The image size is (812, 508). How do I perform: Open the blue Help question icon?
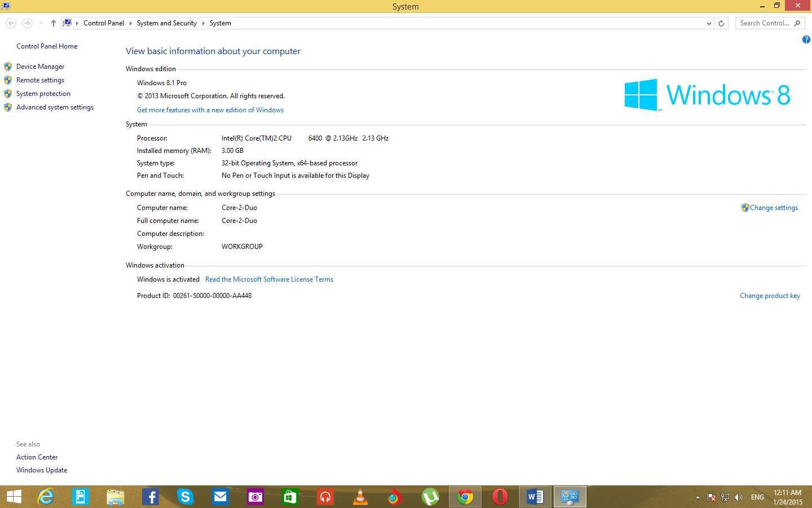pyautogui.click(x=806, y=40)
